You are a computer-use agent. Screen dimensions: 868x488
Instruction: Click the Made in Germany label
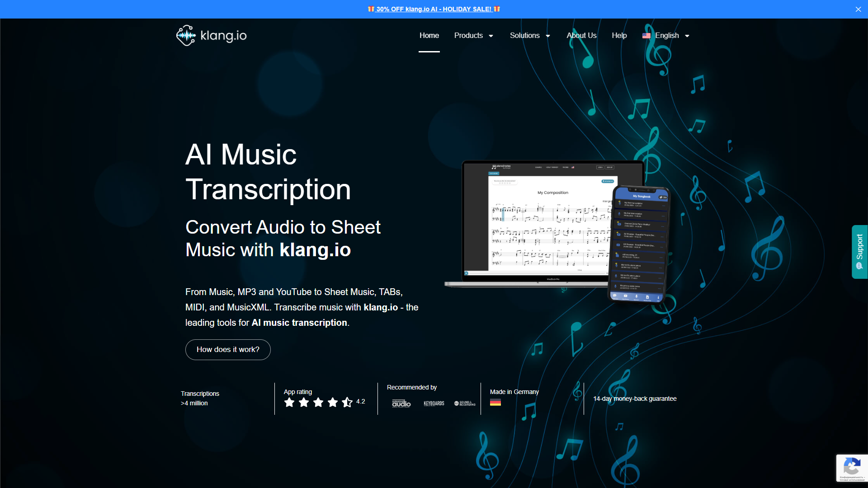[x=514, y=392]
